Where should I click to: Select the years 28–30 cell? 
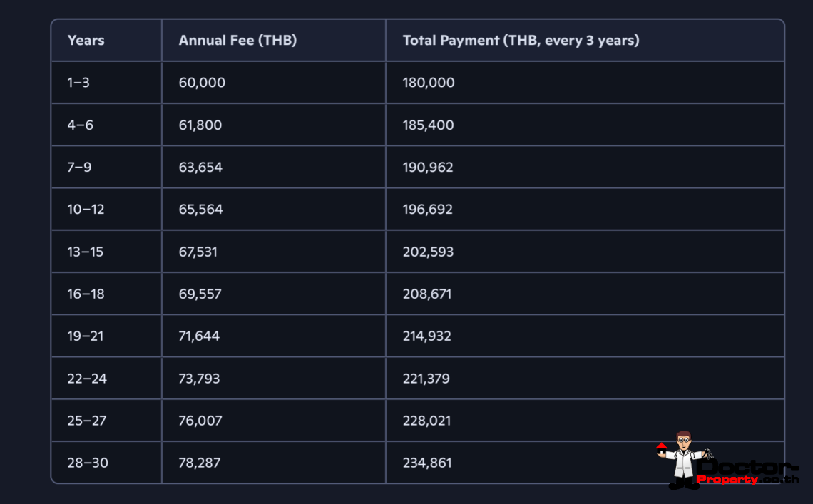[x=88, y=463]
